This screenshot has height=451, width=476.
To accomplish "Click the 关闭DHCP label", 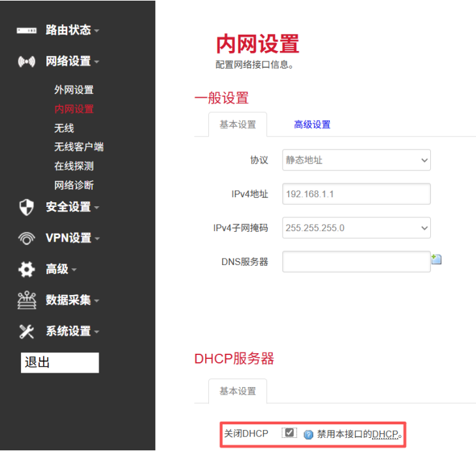I will tap(246, 433).
